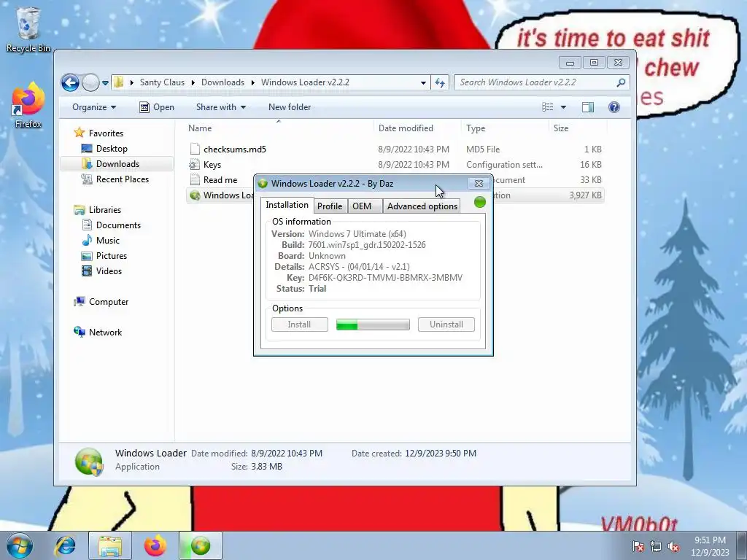This screenshot has height=560, width=747.
Task: Go back with the Explorer back arrow
Action: click(70, 83)
